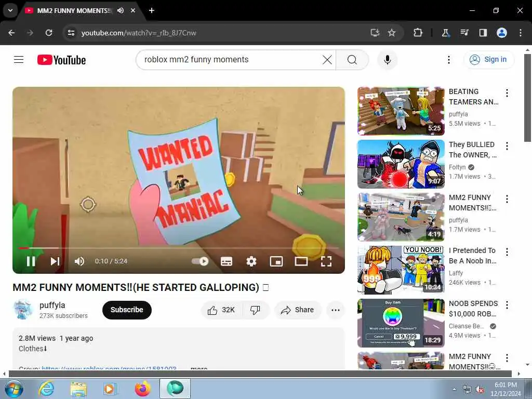This screenshot has width=532, height=399.
Task: Search with your voice microphone
Action: [x=388, y=60]
